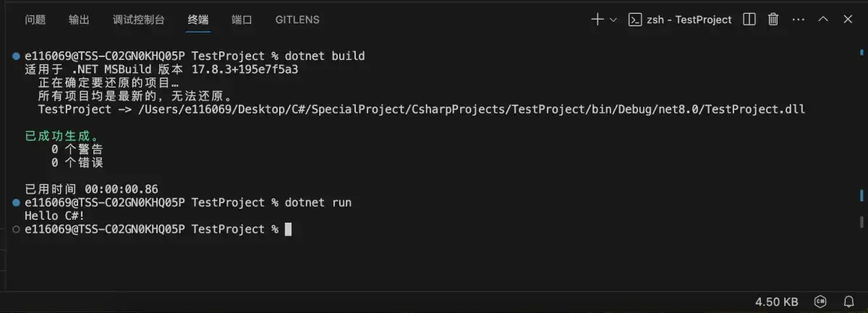This screenshot has height=313, width=868.
Task: Kill terminal with the trash icon
Action: pos(773,20)
